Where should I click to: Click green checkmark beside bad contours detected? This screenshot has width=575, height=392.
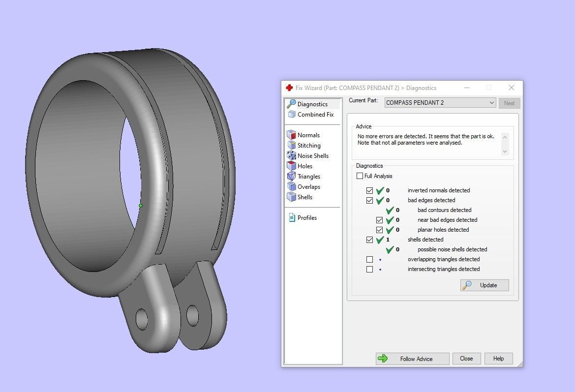coord(390,210)
